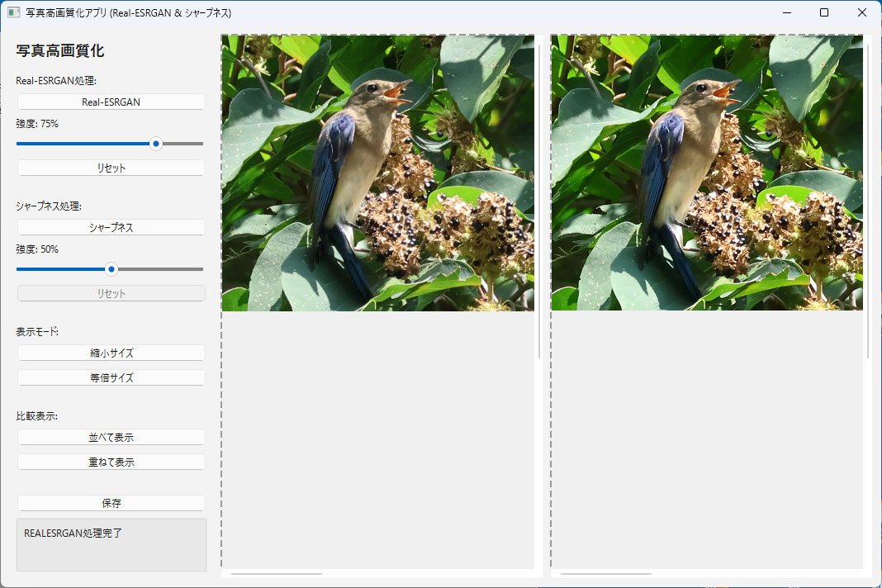The image size is (882, 588).
Task: Close the 写真高画質化アプリ window
Action: [x=861, y=12]
